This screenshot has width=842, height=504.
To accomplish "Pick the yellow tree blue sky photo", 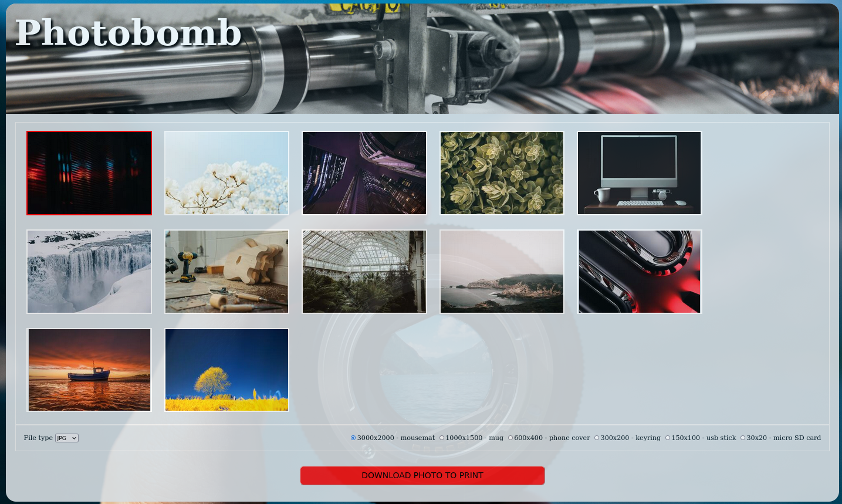I will 226,370.
